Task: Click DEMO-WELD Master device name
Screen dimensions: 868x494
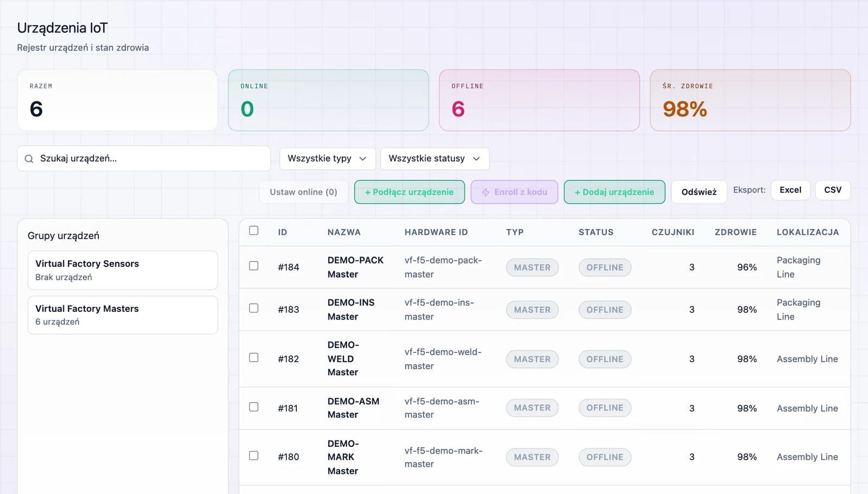Action: (343, 358)
